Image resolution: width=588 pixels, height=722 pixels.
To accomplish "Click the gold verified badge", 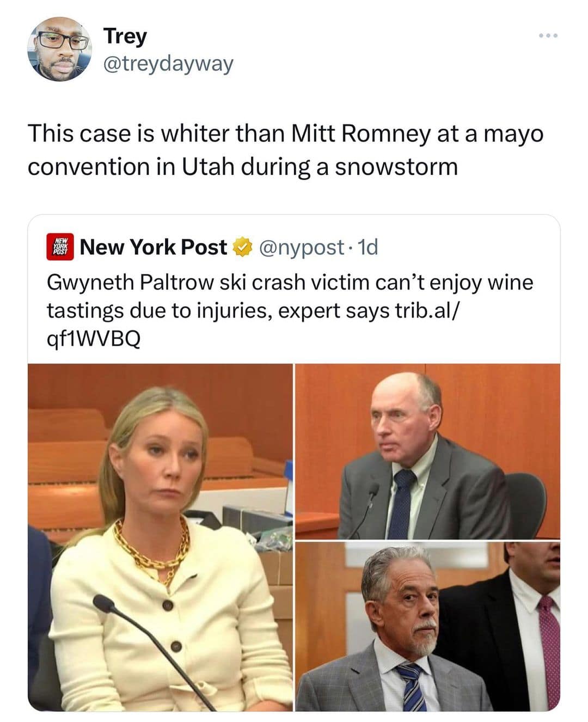I will [242, 247].
